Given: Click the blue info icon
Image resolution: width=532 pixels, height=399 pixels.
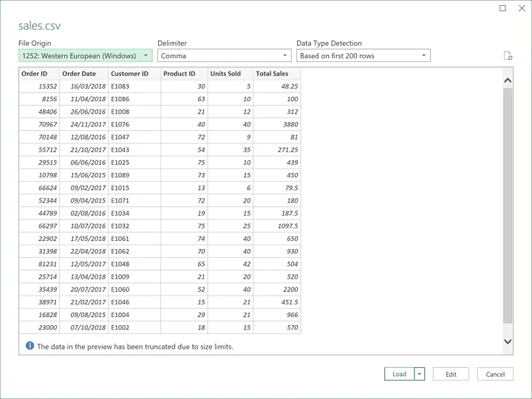Looking at the screenshot, I should [x=30, y=346].
